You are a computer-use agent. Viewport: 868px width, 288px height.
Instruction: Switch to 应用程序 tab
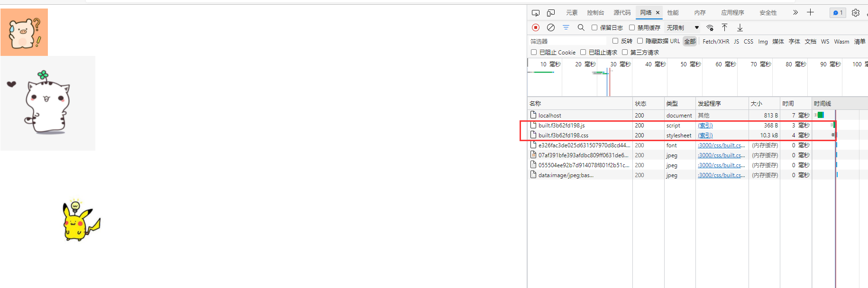tap(733, 13)
